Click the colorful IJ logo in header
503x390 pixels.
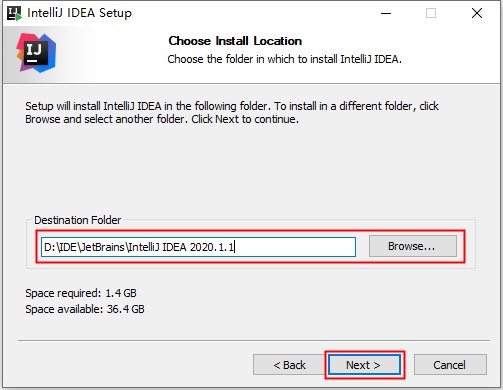[x=36, y=53]
